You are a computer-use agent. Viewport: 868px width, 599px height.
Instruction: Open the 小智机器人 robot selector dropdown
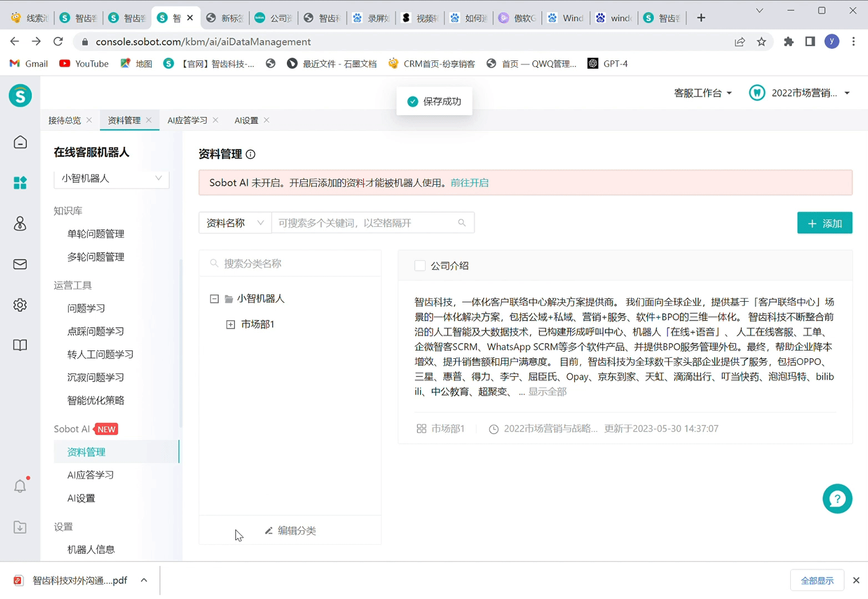pos(111,179)
